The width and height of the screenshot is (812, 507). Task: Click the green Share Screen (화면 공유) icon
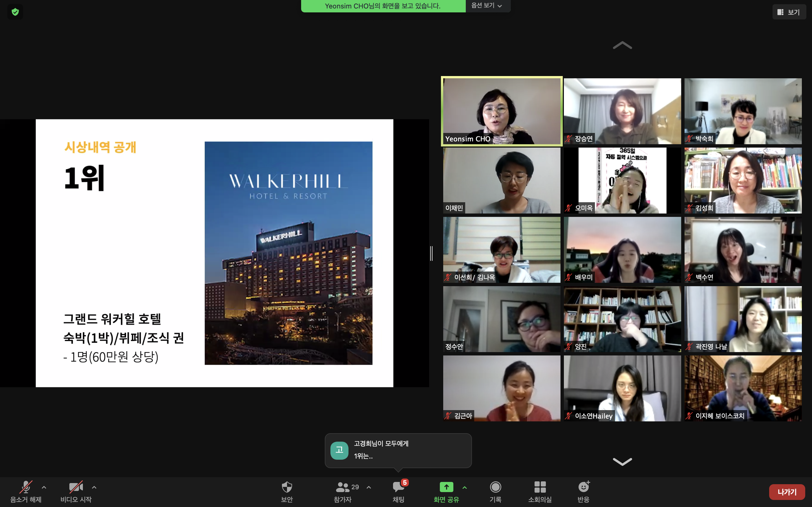coord(446,487)
